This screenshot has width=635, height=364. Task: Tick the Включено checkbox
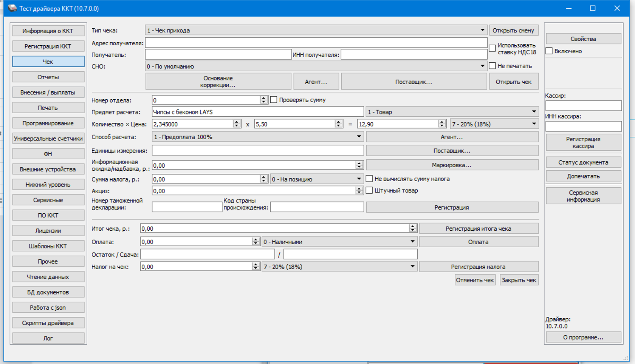point(549,51)
